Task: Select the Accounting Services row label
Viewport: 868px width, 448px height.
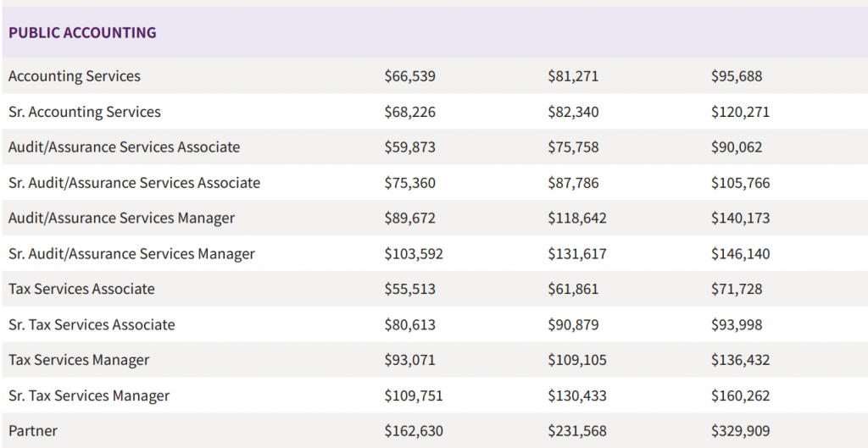Action: 75,76
